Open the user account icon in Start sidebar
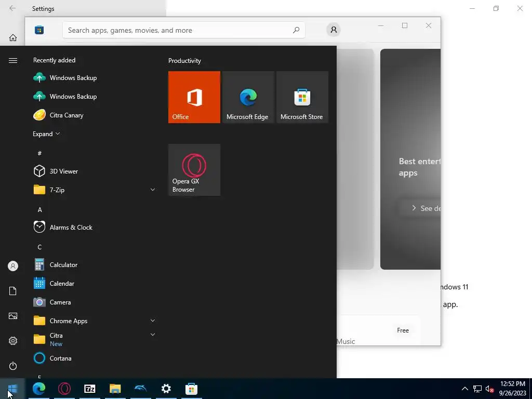This screenshot has width=532, height=399. coord(13,266)
